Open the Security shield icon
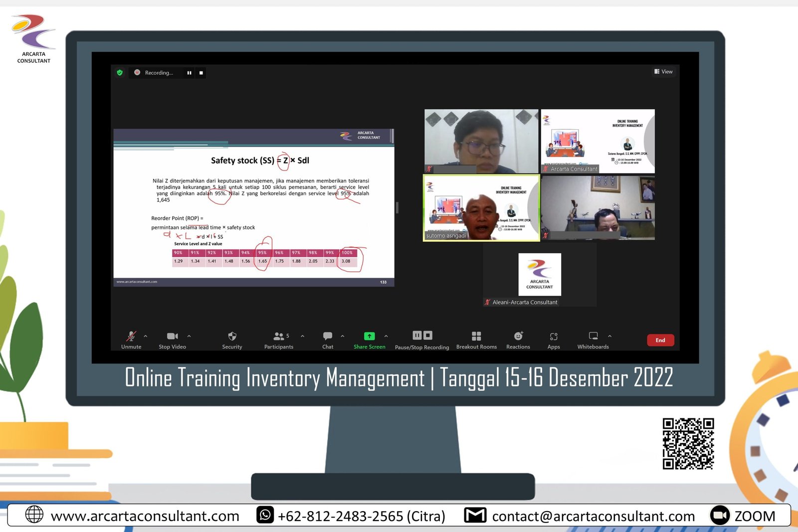This screenshot has height=532, width=798. pyautogui.click(x=232, y=337)
